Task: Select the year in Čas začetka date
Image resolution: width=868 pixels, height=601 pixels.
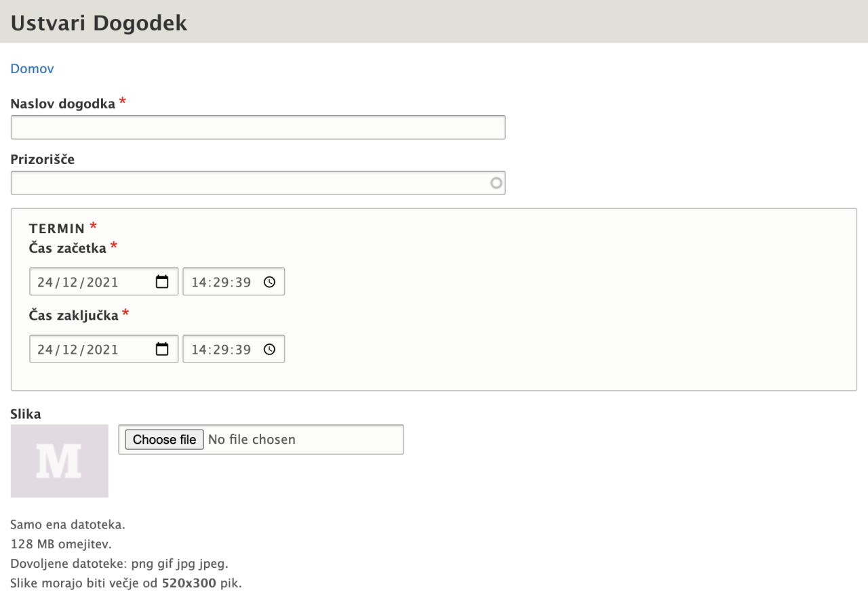Action: [x=101, y=283]
